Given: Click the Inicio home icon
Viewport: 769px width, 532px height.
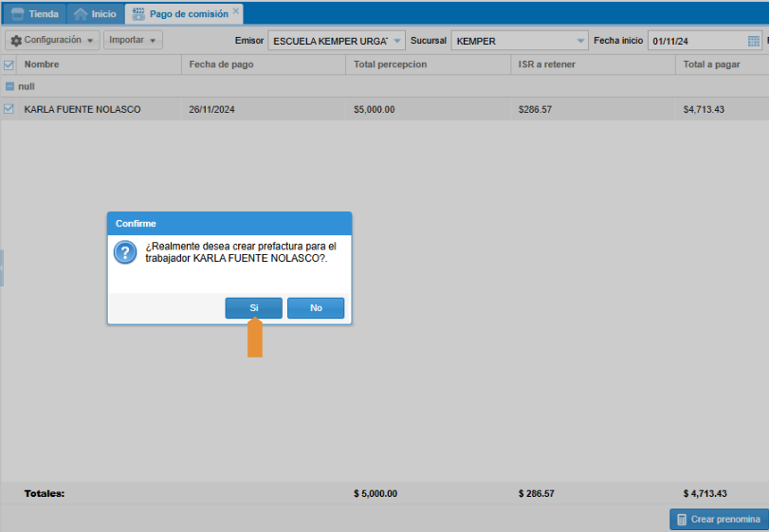Looking at the screenshot, I should pos(81,14).
